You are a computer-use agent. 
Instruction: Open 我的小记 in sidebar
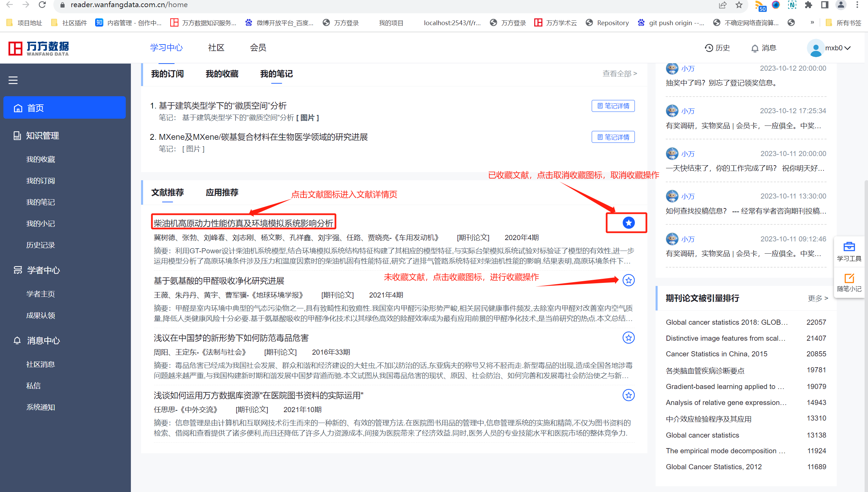point(40,224)
